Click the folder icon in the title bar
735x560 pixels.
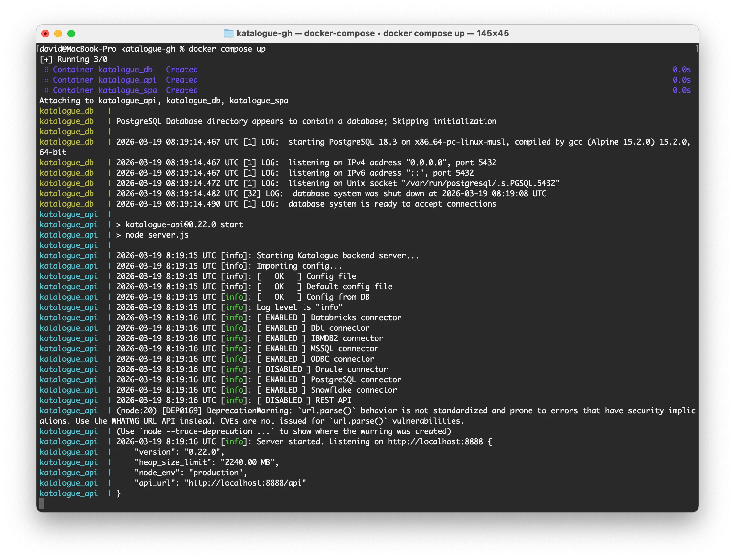pos(228,33)
